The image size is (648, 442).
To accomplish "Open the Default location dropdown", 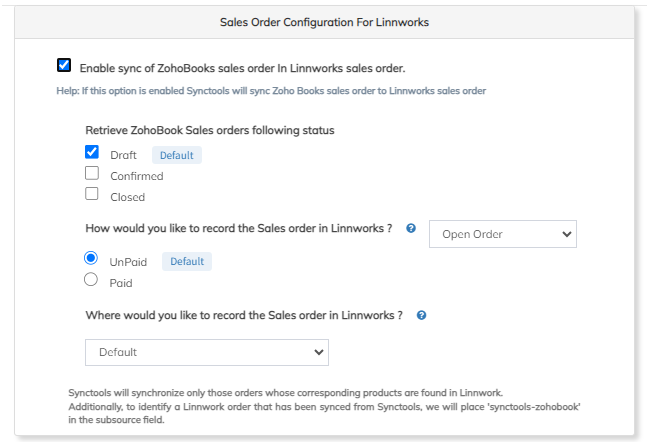I will click(206, 352).
